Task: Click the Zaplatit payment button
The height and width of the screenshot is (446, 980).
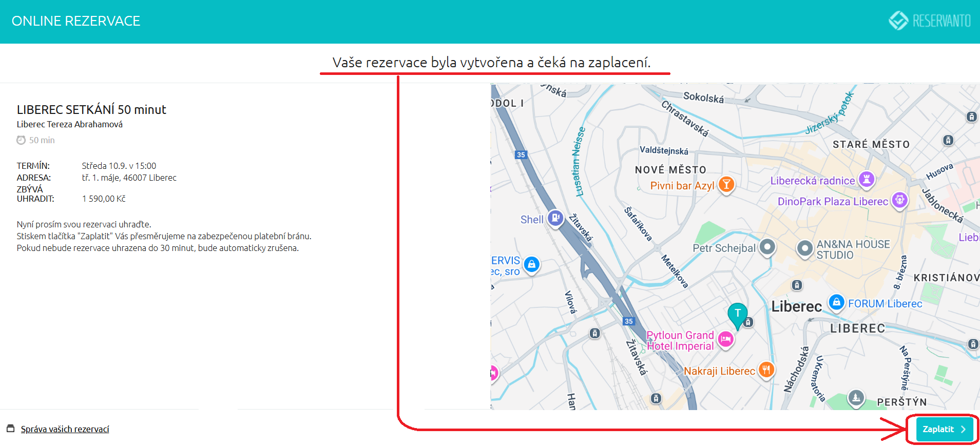Action: click(x=944, y=429)
